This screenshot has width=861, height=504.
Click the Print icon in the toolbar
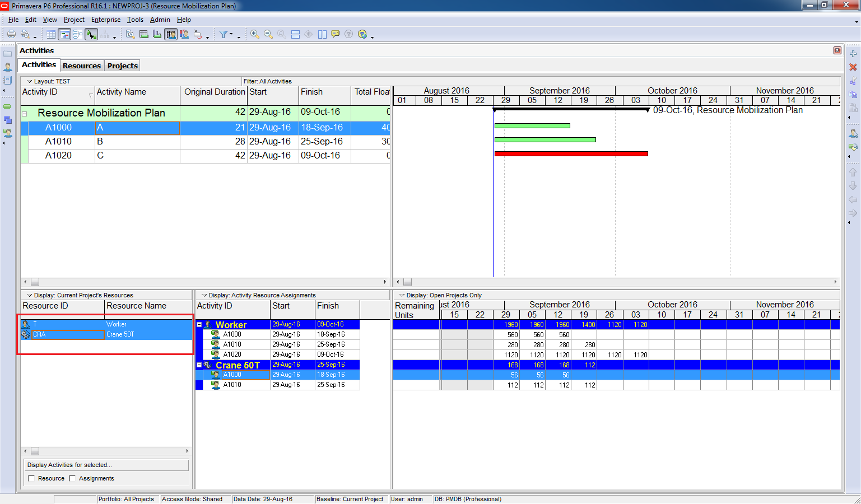[11, 34]
